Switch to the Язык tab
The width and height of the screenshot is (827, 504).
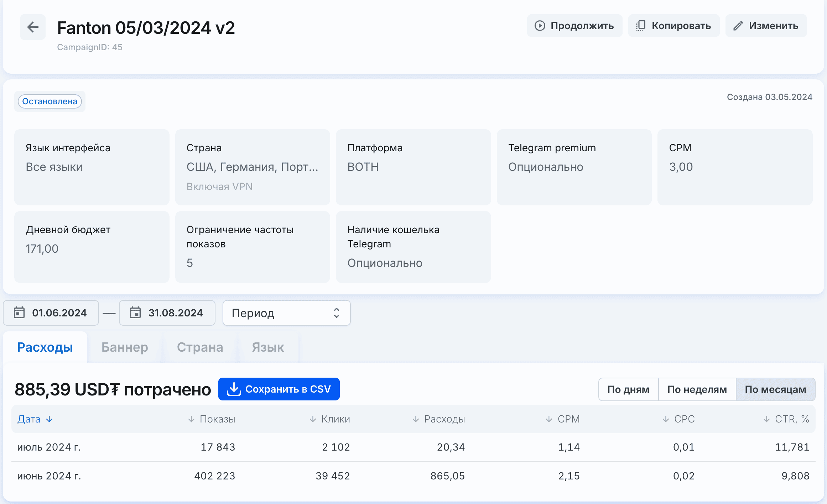(x=268, y=347)
